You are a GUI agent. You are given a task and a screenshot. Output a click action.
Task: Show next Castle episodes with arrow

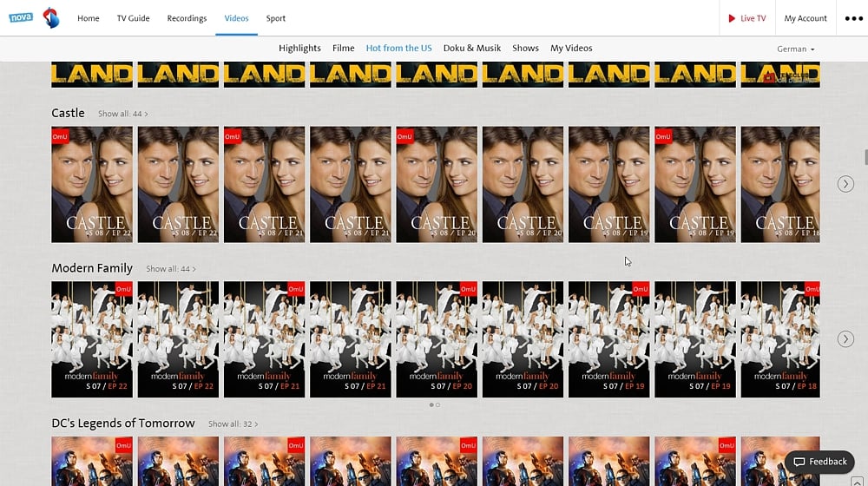[x=845, y=184]
